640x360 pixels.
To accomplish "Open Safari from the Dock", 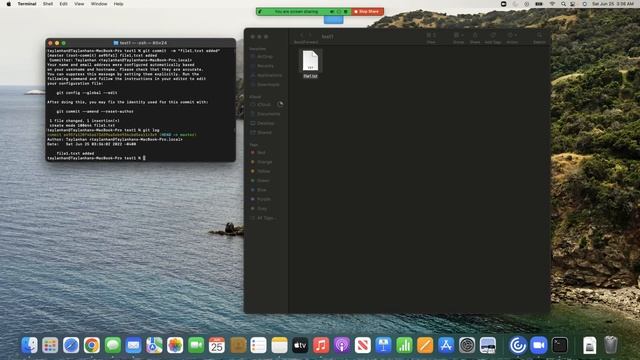I will [x=71, y=345].
